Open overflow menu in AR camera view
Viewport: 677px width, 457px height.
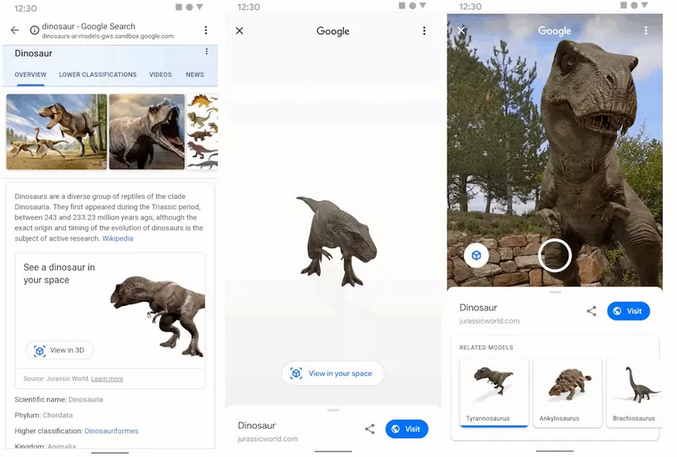pyautogui.click(x=645, y=30)
